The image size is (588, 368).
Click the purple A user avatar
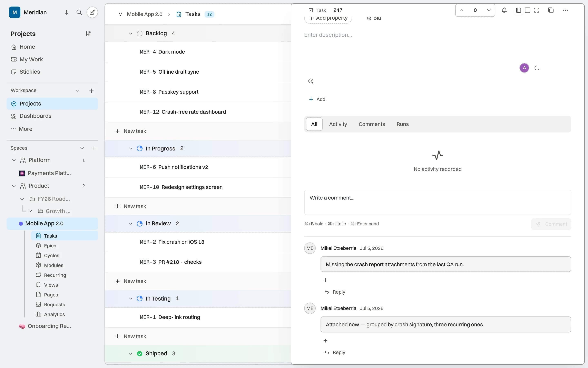[x=524, y=68]
